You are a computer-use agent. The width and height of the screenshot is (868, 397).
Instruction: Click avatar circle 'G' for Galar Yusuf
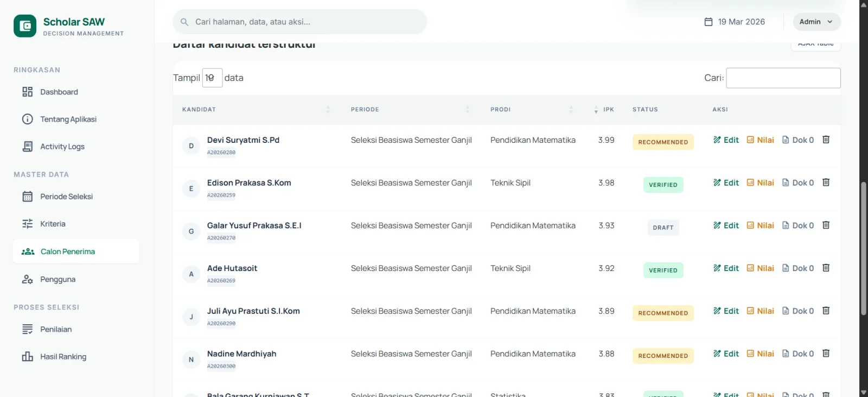(x=191, y=231)
